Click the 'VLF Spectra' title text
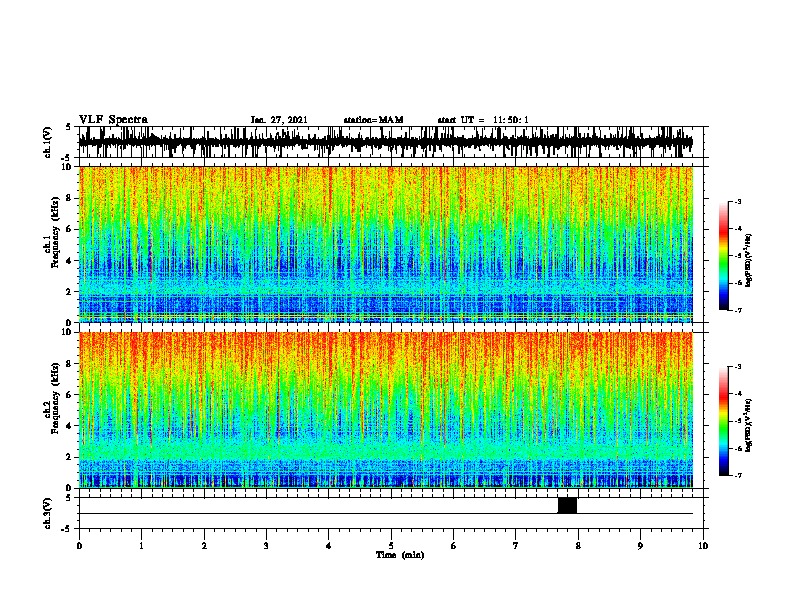This screenshot has width=792, height=612. point(113,120)
